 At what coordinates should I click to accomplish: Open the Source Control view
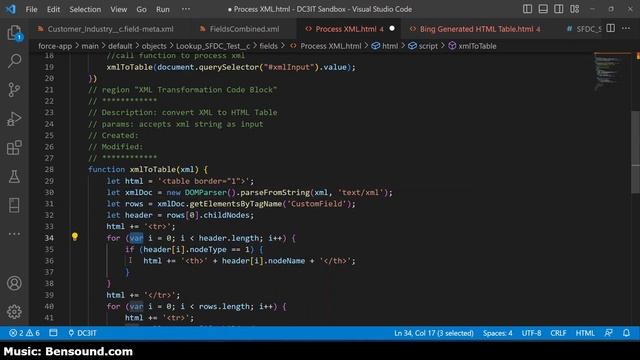click(14, 90)
